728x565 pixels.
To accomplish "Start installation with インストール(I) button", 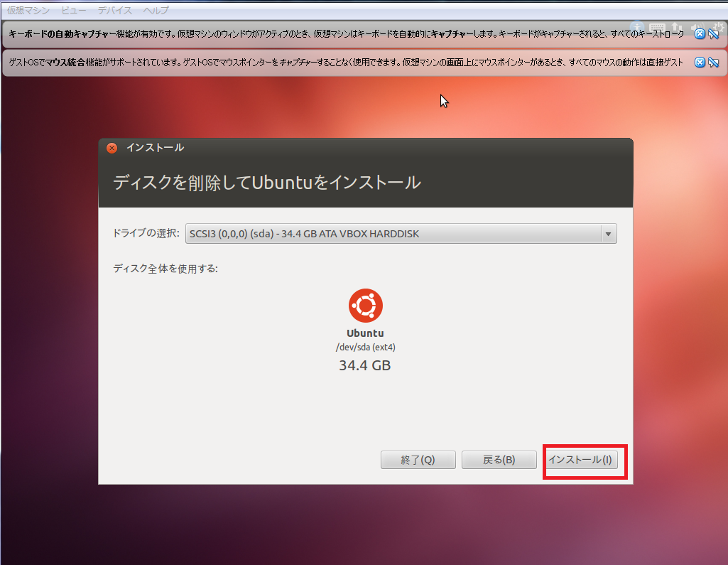I will [580, 460].
